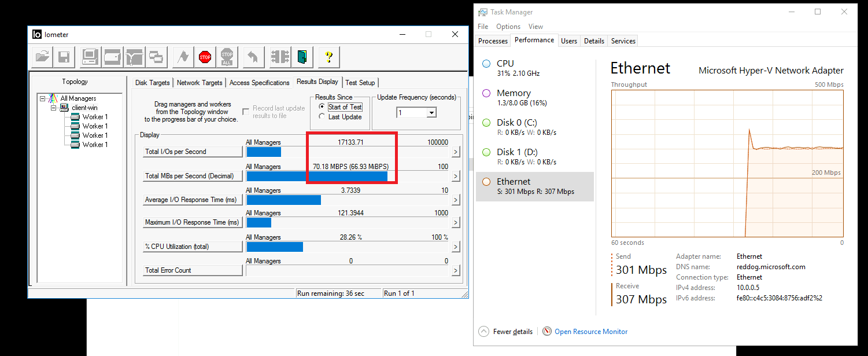Image resolution: width=868 pixels, height=356 pixels.
Task: Click the CPU circle icon in Task Manager
Action: pos(486,64)
